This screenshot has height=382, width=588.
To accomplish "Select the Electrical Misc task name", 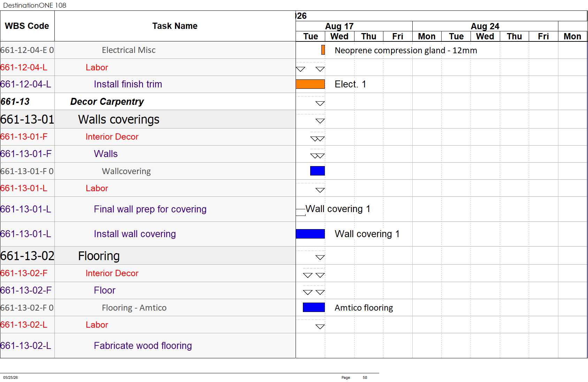I will tap(129, 50).
